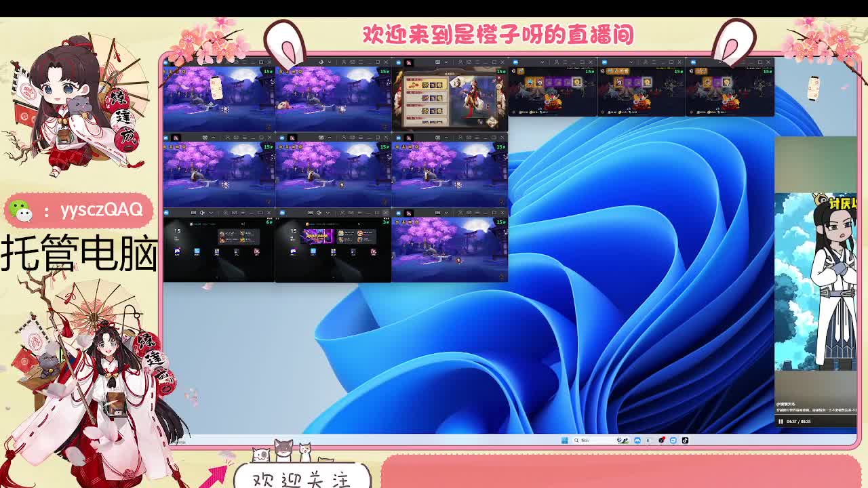Click the user account icon in the bottom-row second emulator window
The width and height of the screenshot is (868, 488).
tap(342, 212)
